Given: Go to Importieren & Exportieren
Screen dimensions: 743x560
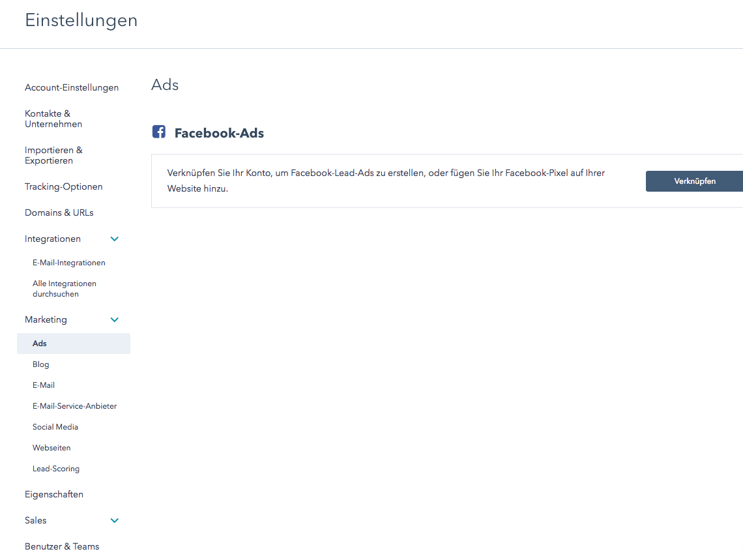Looking at the screenshot, I should coord(53,155).
